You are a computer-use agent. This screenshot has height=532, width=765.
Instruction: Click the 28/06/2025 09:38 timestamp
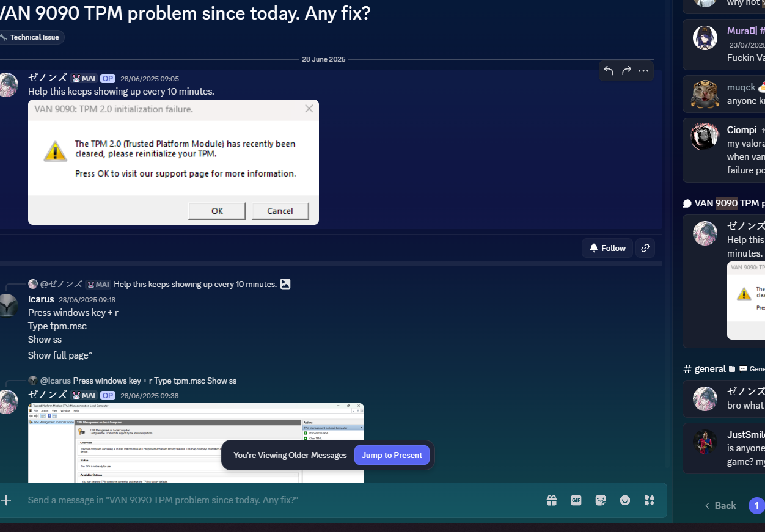(x=150, y=396)
